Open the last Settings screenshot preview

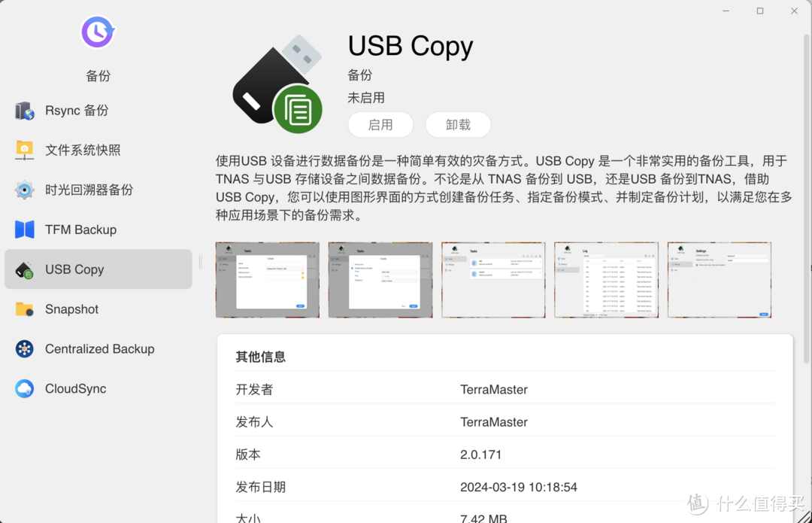(719, 279)
